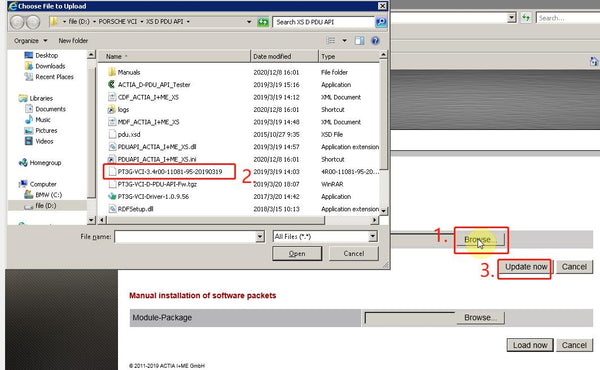The width and height of the screenshot is (600, 370).
Task: Select the logs shortcut icon
Action: 112,109
